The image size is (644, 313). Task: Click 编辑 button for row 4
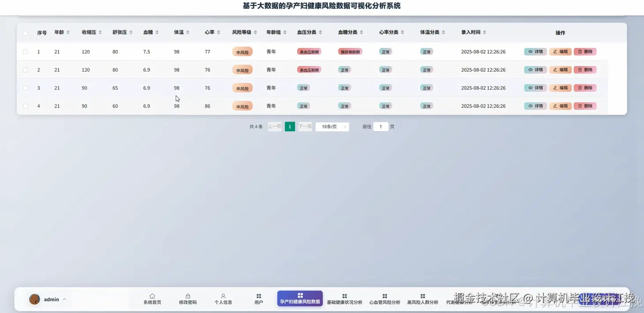tap(561, 106)
